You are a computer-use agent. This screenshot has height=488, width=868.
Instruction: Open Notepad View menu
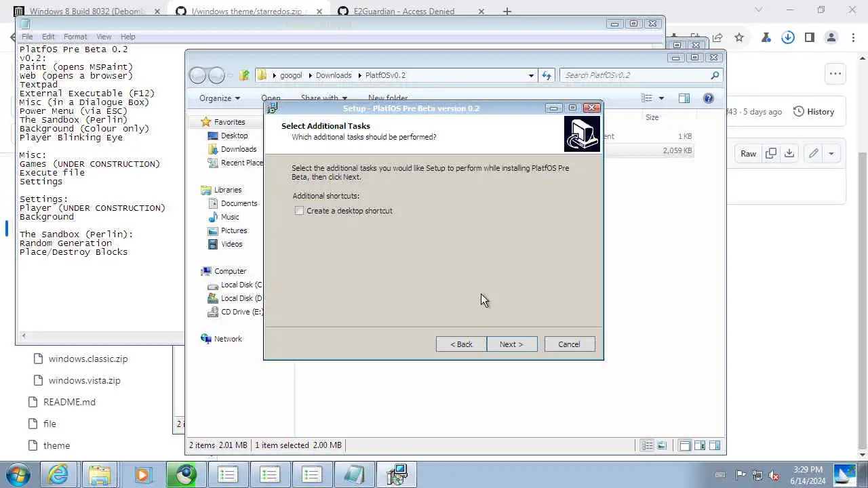[104, 37]
